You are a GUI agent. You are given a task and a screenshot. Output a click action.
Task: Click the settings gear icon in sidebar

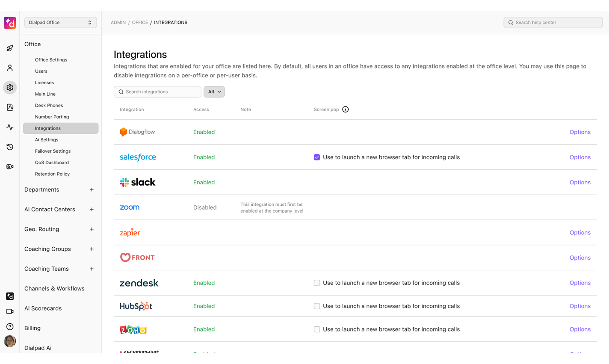click(9, 87)
